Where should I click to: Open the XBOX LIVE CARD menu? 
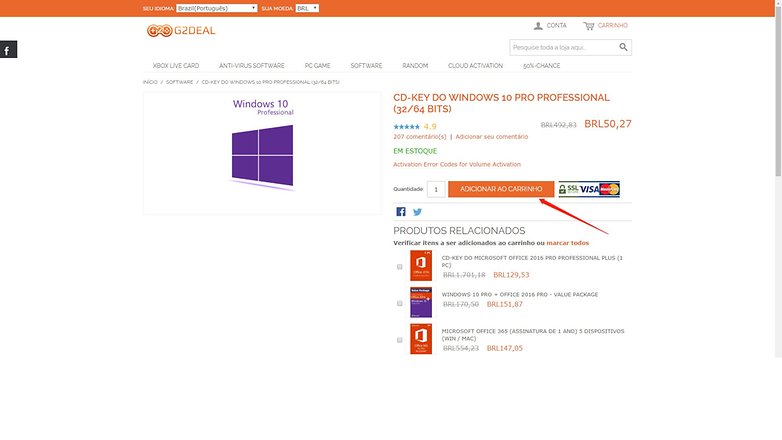[x=176, y=66]
